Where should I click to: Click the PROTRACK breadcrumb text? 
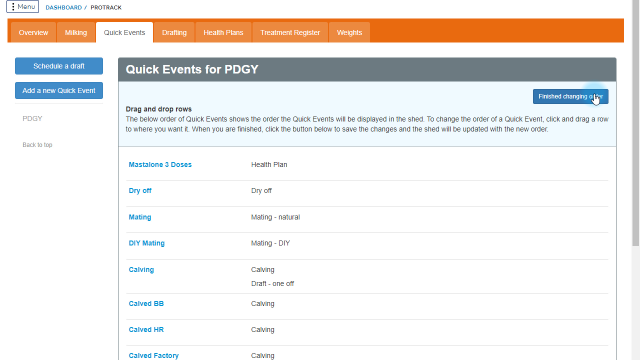click(x=106, y=7)
